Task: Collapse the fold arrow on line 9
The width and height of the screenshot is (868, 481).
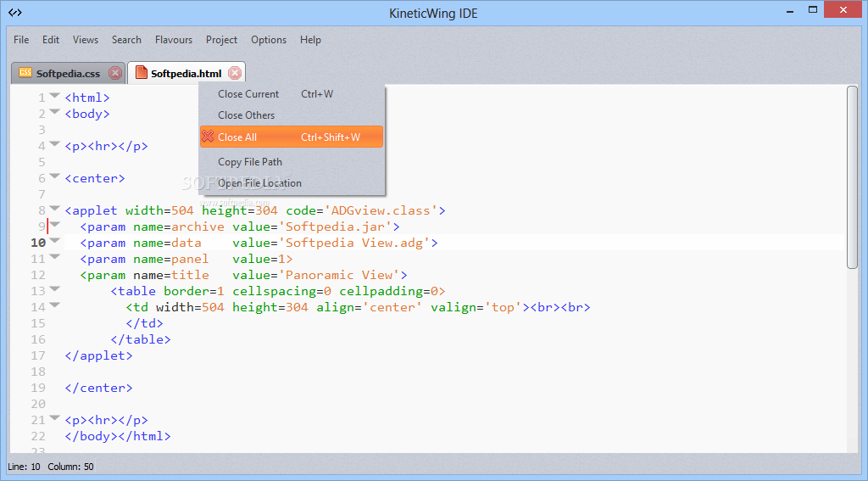Action: (x=54, y=225)
